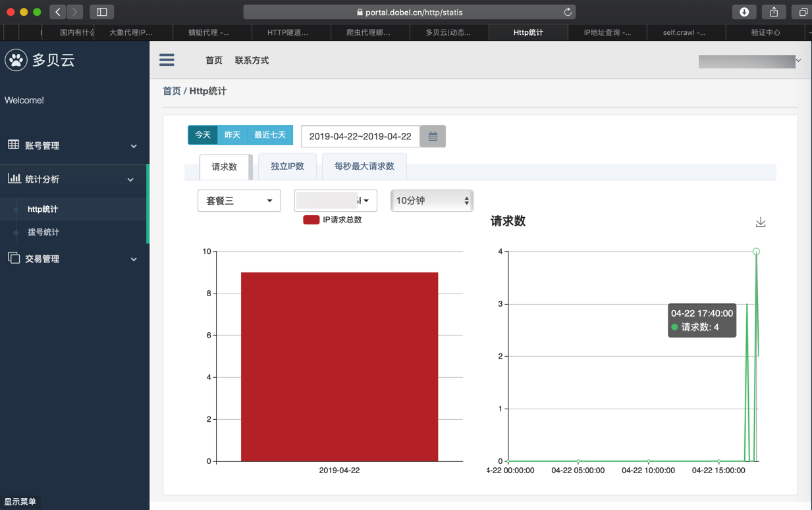Switch to the 验证中心 browser tab
The width and height of the screenshot is (812, 510).
point(765,32)
